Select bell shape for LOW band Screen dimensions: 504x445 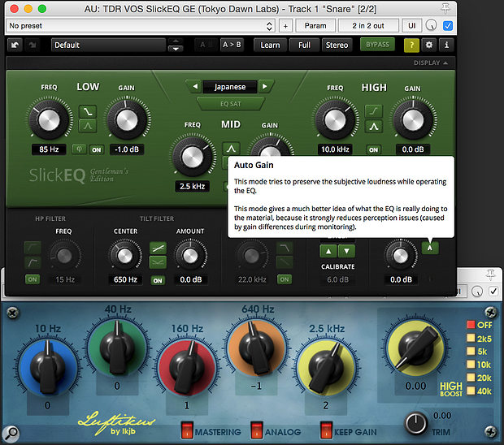(88, 126)
